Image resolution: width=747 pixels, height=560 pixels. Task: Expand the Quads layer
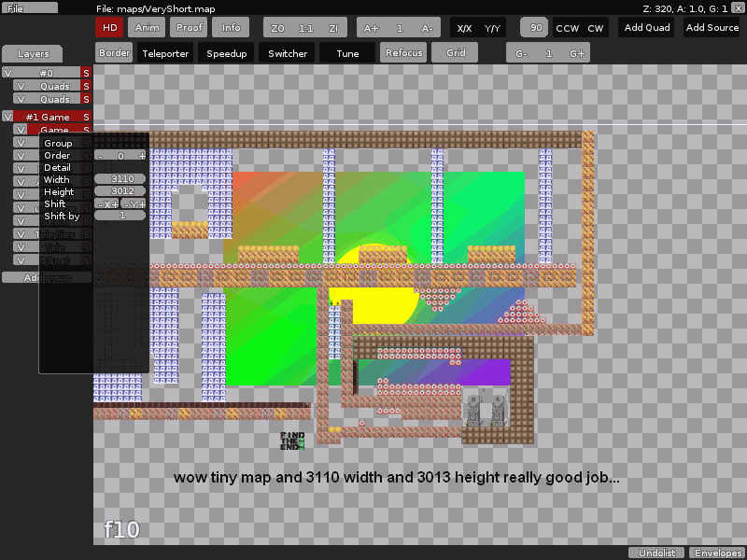coord(53,86)
